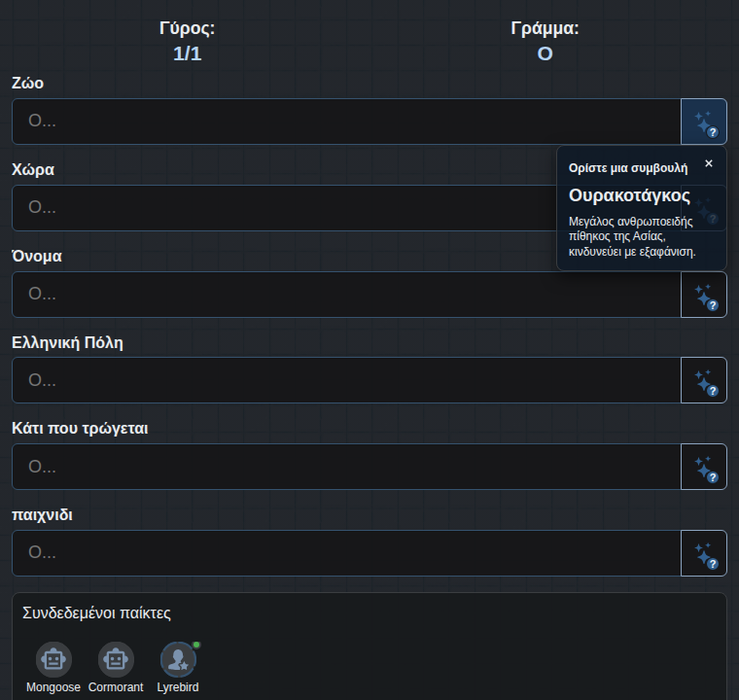
Task: Select the Χώρα input field
Action: tap(284, 208)
